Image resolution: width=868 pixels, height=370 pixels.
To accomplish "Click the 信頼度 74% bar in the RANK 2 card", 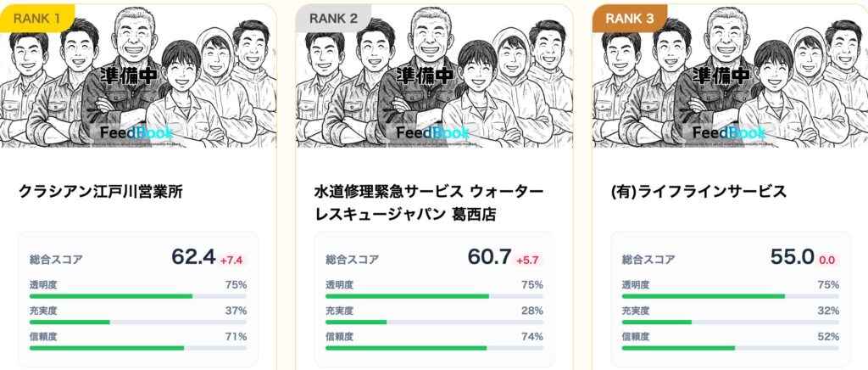I will click(434, 348).
